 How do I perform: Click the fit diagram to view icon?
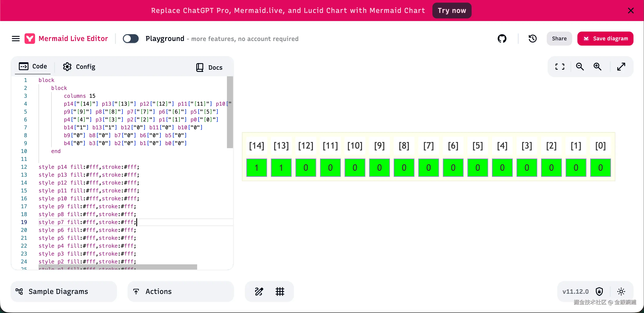tap(559, 67)
